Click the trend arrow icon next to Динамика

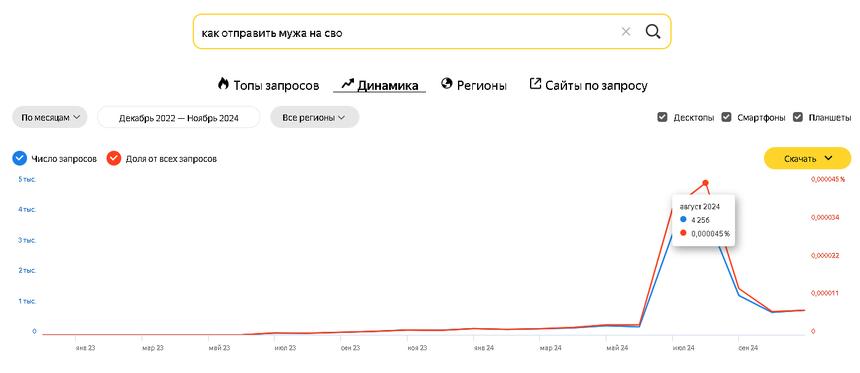348,84
